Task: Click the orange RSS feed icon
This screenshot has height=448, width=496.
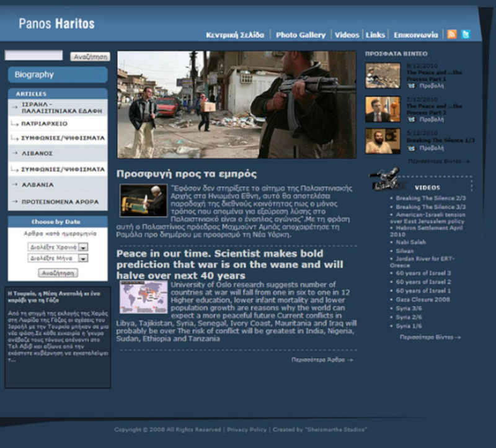Action: coord(451,35)
